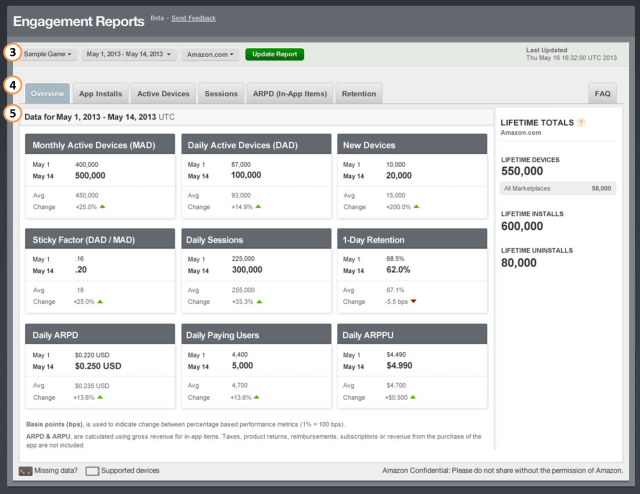Click the Monthly Active Devices change arrow
Viewport: 640px width, 494px height.
tap(102, 206)
